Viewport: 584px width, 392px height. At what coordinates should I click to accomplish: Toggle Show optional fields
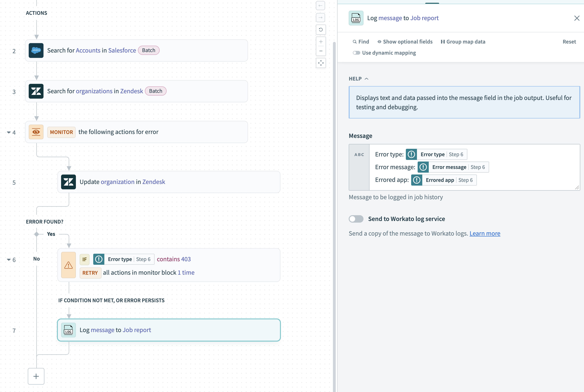coord(405,41)
